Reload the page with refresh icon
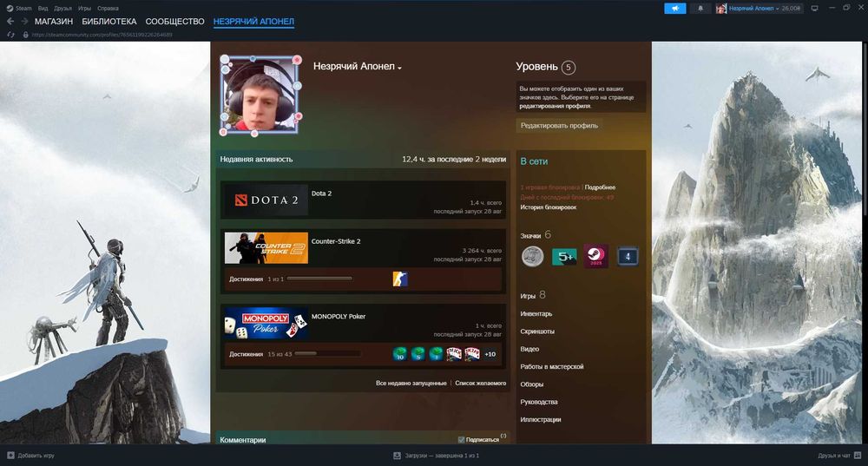Viewport: 868px width, 466px height. click(x=10, y=35)
